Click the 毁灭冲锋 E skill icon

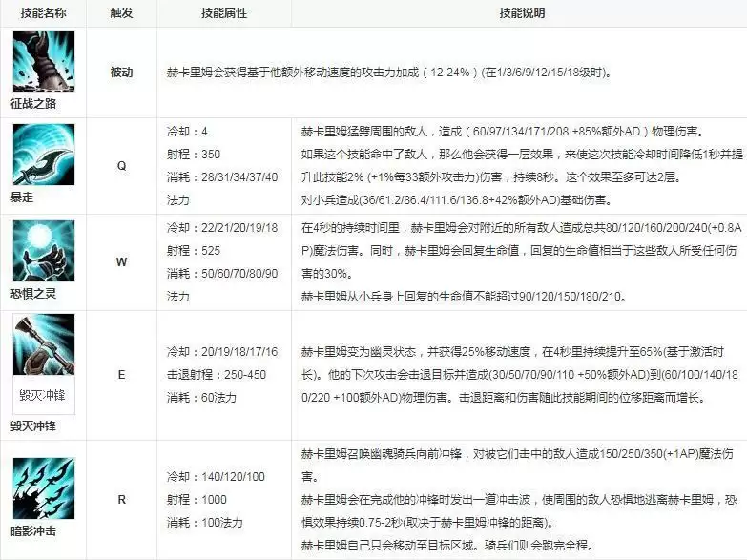(44, 344)
